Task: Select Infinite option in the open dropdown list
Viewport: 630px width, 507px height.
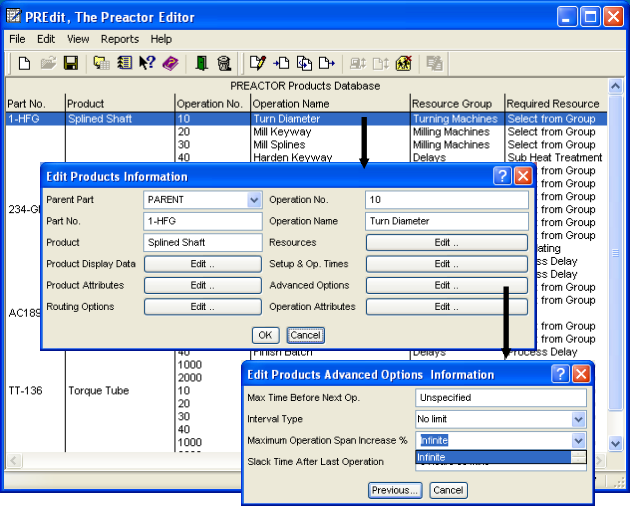Action: click(x=493, y=457)
